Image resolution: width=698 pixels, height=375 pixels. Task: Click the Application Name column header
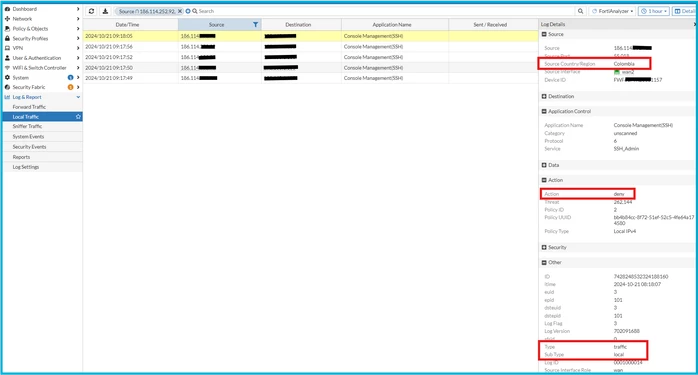(395, 24)
